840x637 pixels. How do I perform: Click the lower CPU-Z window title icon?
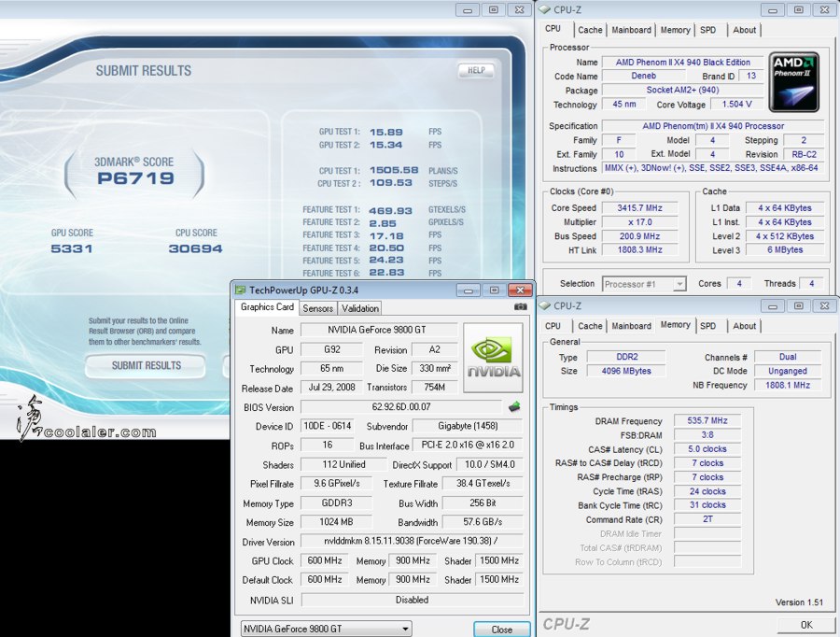coord(545,305)
